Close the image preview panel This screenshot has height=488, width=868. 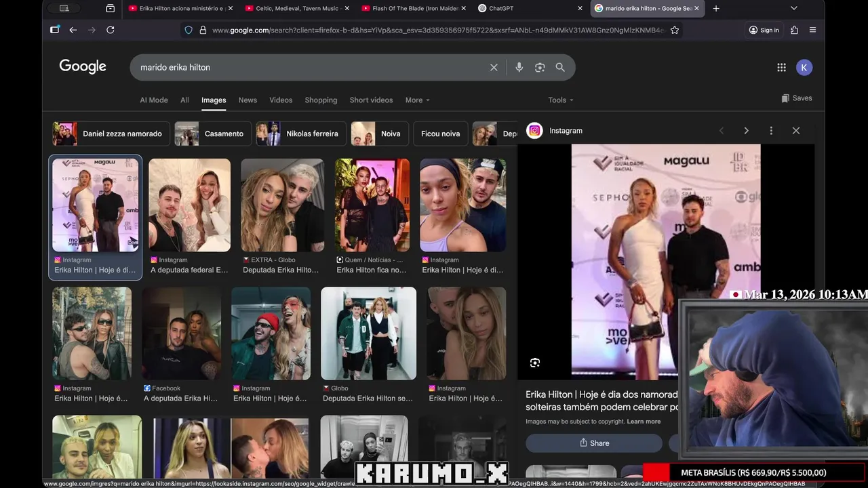pos(796,131)
